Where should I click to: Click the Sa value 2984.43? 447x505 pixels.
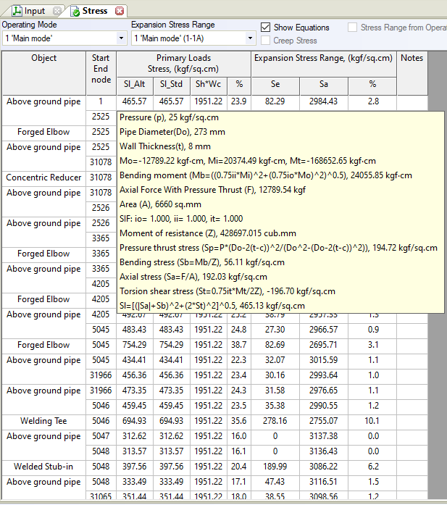point(324,101)
